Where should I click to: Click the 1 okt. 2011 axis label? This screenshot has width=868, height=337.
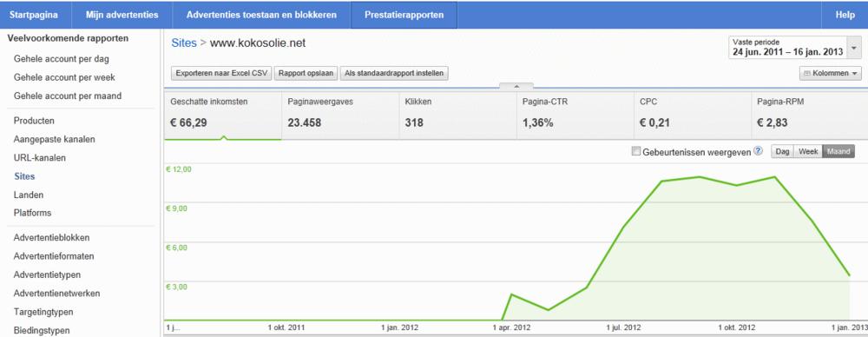(x=286, y=327)
